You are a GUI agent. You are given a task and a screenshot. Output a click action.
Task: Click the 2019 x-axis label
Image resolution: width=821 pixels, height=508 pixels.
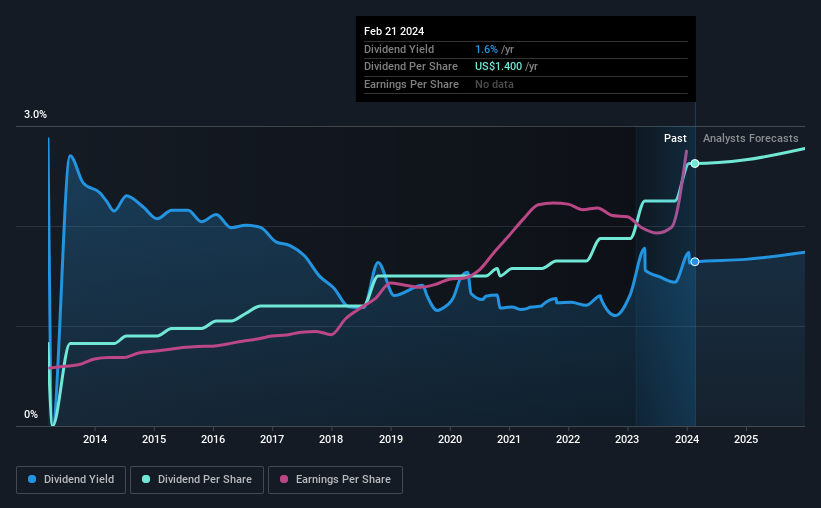[x=391, y=439]
